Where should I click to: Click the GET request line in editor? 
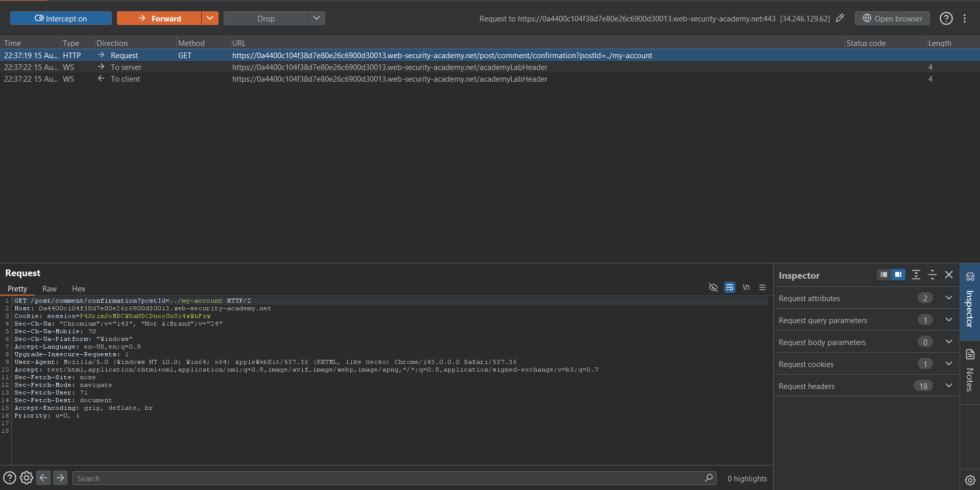(x=133, y=301)
